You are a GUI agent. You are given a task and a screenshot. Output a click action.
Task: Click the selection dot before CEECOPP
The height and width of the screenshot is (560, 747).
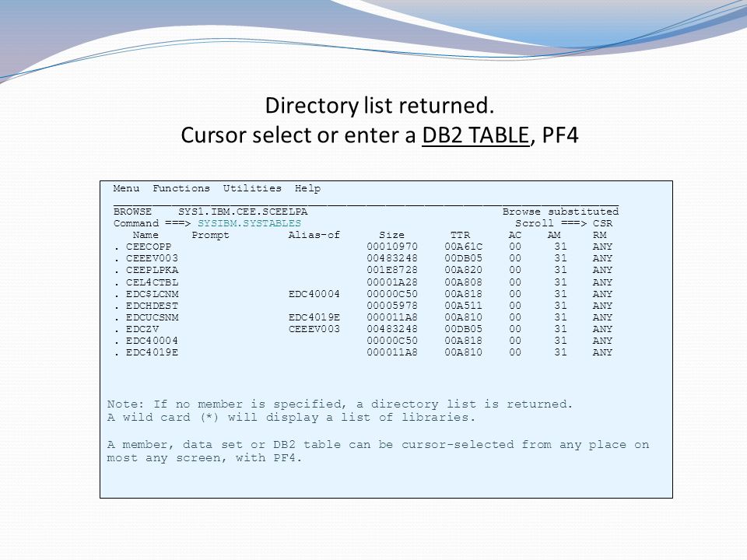(116, 248)
